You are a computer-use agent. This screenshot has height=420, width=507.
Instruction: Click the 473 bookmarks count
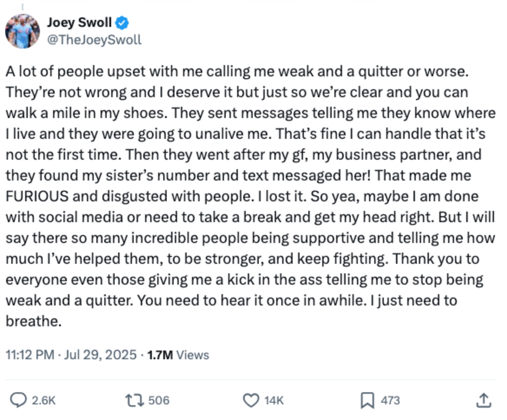coord(390,400)
